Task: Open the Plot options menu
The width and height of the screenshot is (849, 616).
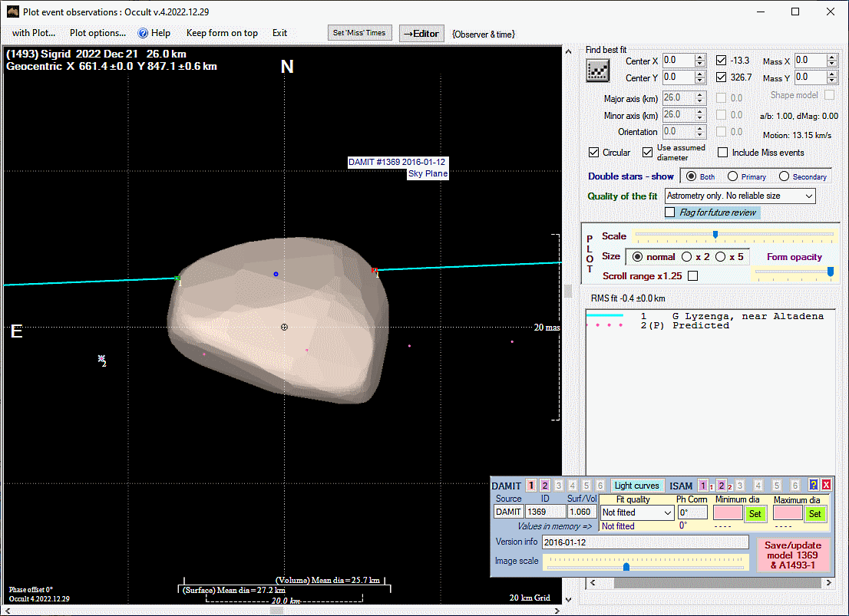Action: tap(97, 33)
